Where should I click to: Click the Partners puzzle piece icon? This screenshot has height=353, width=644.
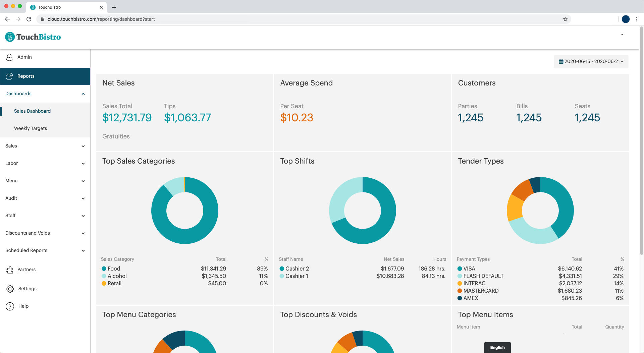point(10,270)
